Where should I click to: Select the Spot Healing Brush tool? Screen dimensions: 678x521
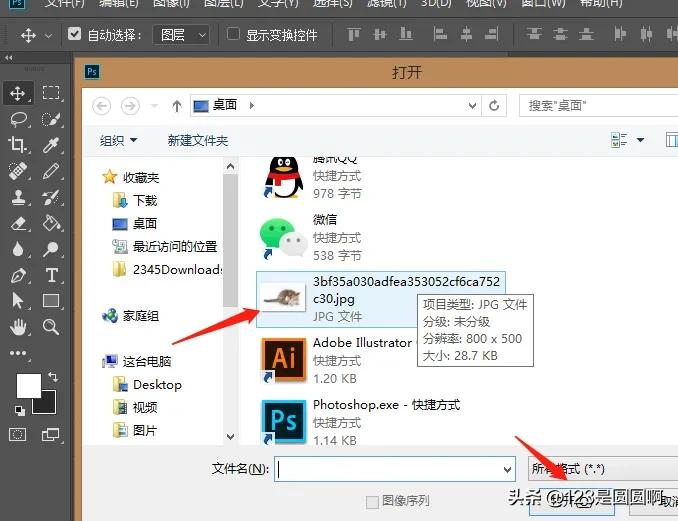(x=18, y=171)
